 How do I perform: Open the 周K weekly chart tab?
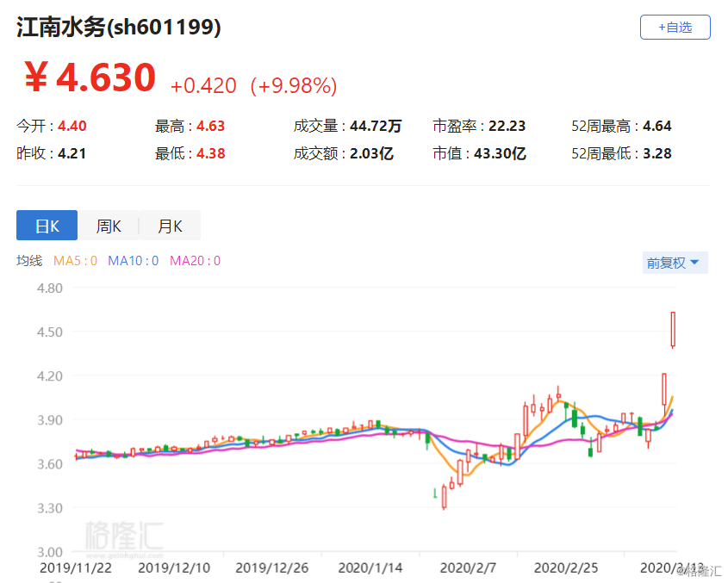pyautogui.click(x=109, y=226)
